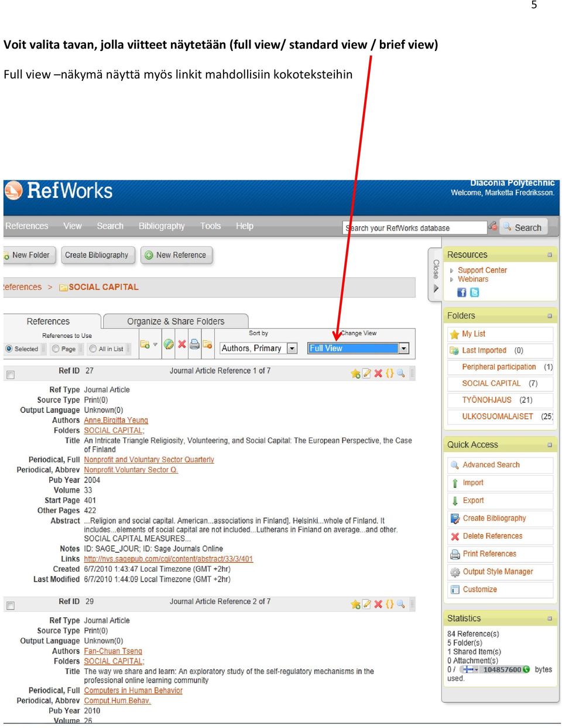Image resolution: width=562 pixels, height=728 pixels.
Task: Collapse the sidebar with Close tab
Action: (436, 275)
